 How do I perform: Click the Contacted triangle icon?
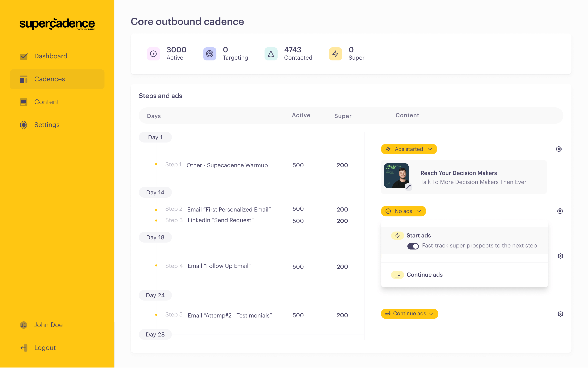271,54
